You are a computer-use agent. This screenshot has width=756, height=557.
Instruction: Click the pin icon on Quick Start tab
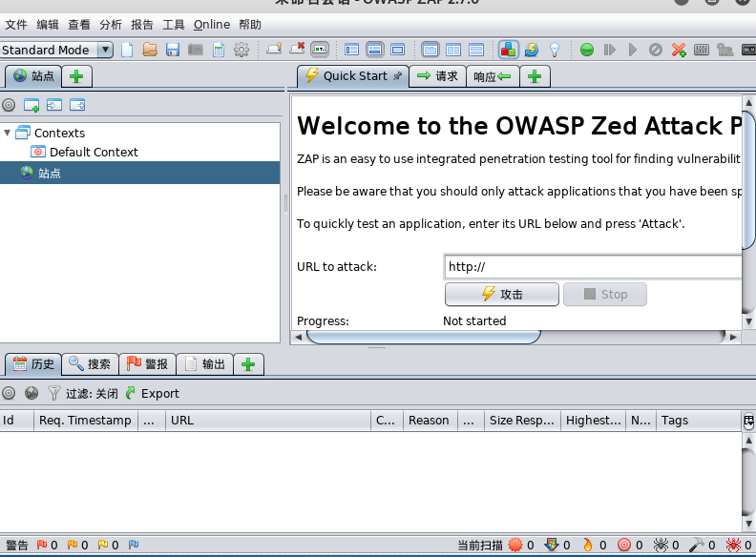(397, 76)
